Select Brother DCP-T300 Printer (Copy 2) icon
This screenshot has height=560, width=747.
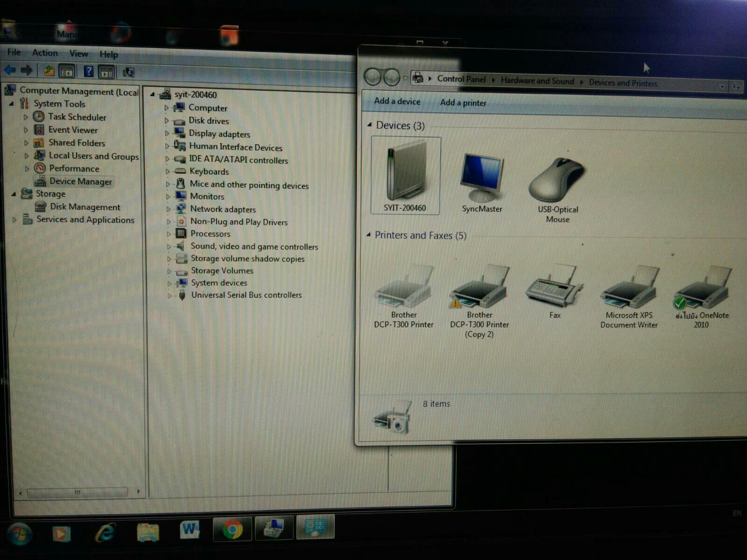[479, 301]
